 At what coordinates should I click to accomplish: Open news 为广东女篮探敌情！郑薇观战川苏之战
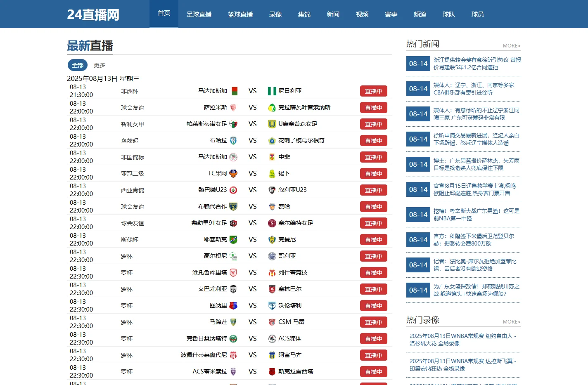477,290
